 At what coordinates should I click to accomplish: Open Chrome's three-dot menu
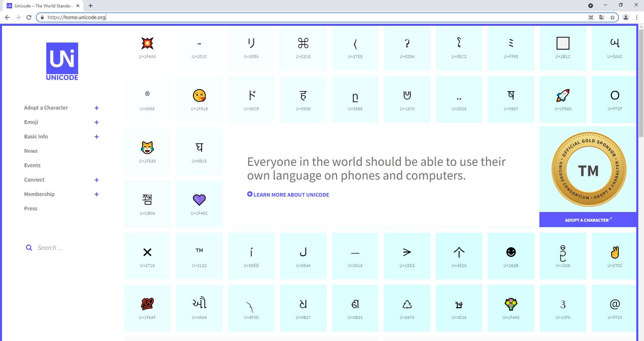[637, 17]
